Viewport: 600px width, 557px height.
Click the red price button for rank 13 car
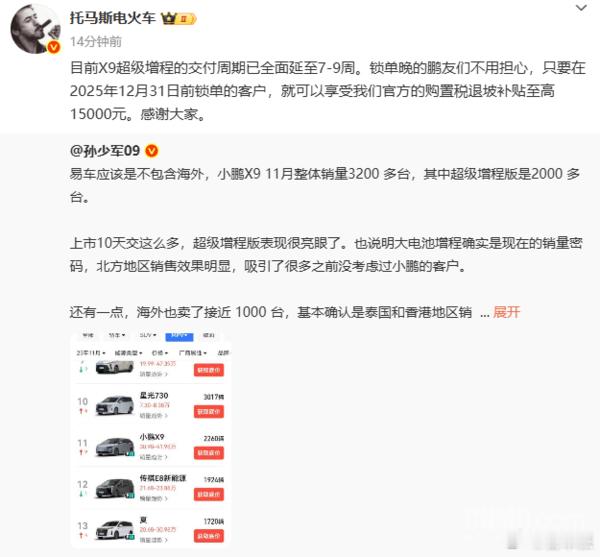209,536
